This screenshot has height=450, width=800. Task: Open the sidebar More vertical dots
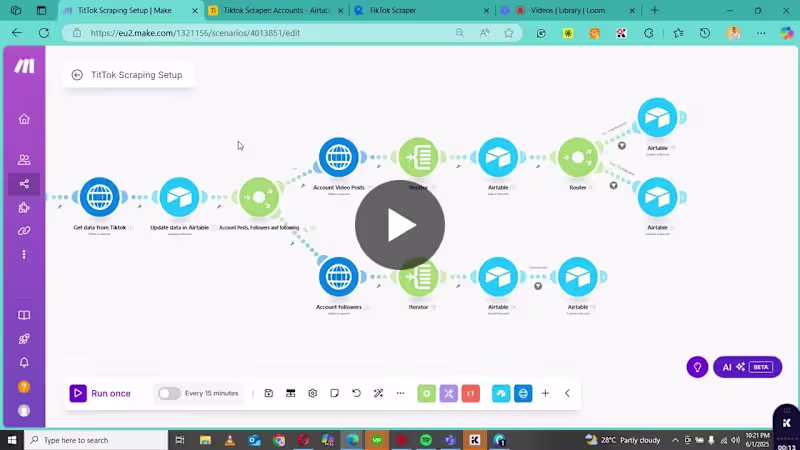[x=24, y=254]
